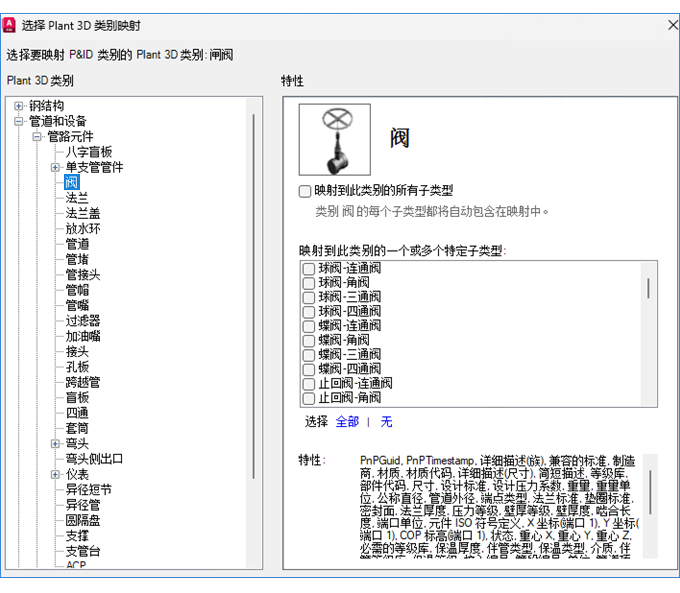Select 钢结构 label in the tree
The width and height of the screenshot is (680, 593).
click(46, 106)
